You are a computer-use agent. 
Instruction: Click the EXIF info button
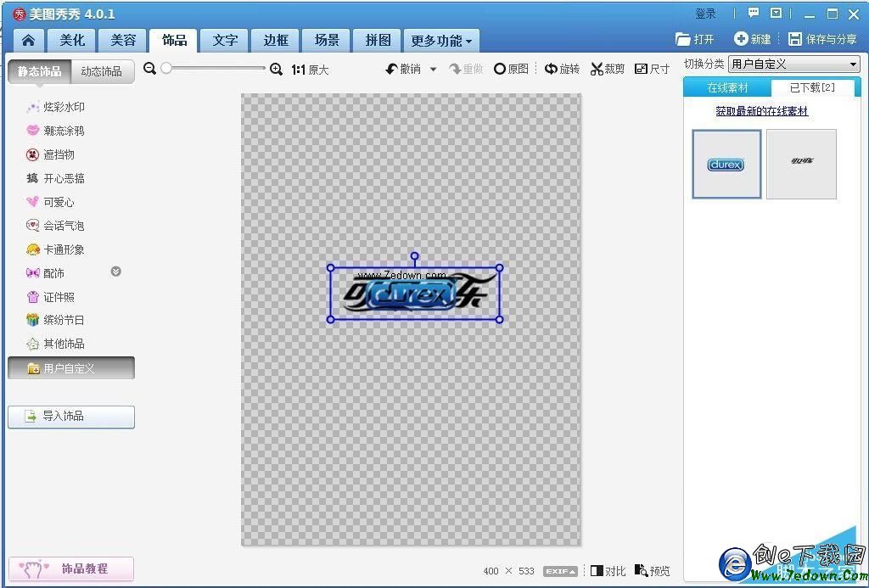(x=561, y=571)
